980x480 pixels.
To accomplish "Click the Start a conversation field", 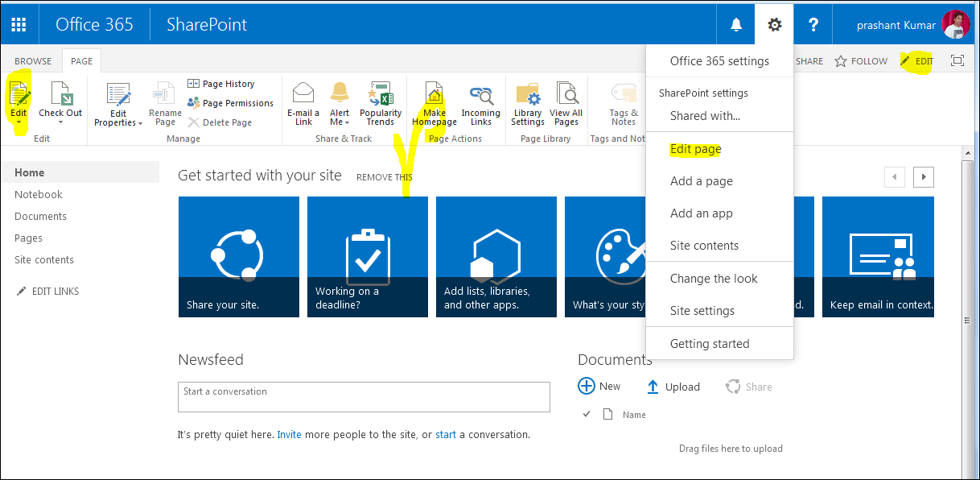I will coord(364,397).
